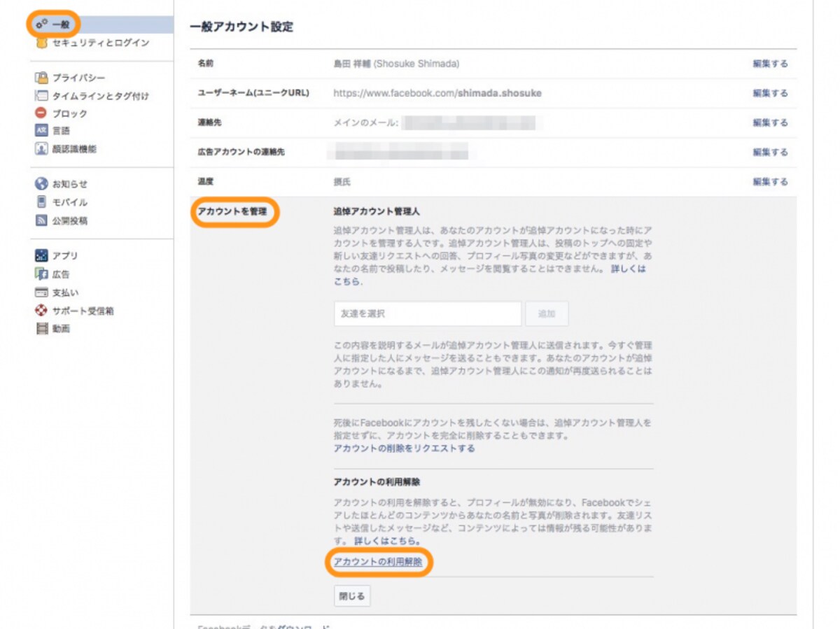Click アカウントの削除をリクエストする link
Viewport: 840px width, 629px height.
coord(405,448)
